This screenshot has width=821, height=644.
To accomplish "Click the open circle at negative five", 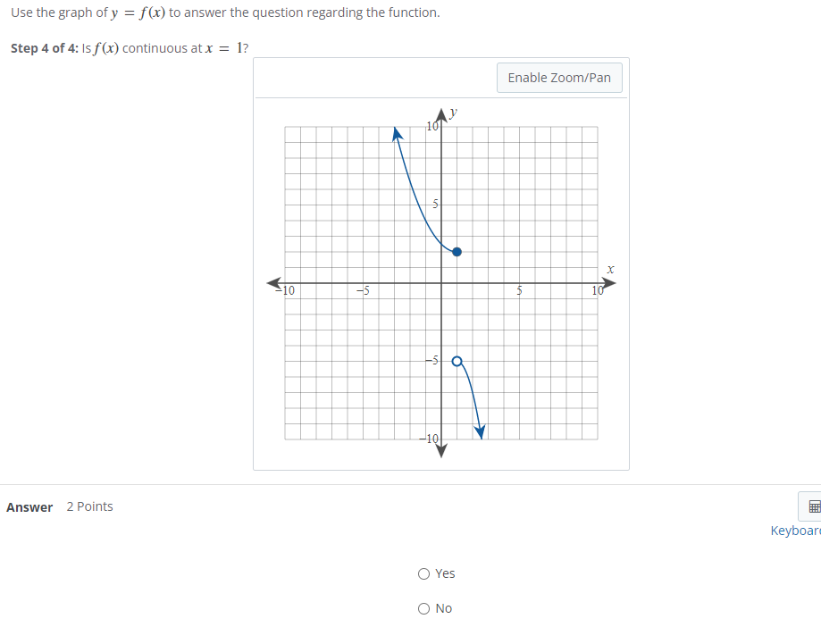I will (x=456, y=361).
